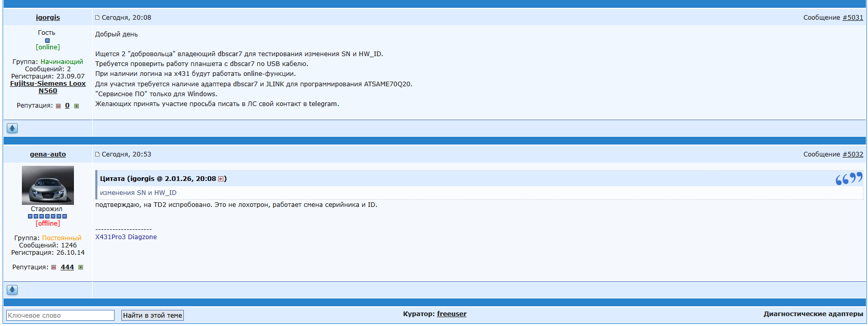Open gena-auto reputation value 444
868x326 pixels.
(67, 267)
